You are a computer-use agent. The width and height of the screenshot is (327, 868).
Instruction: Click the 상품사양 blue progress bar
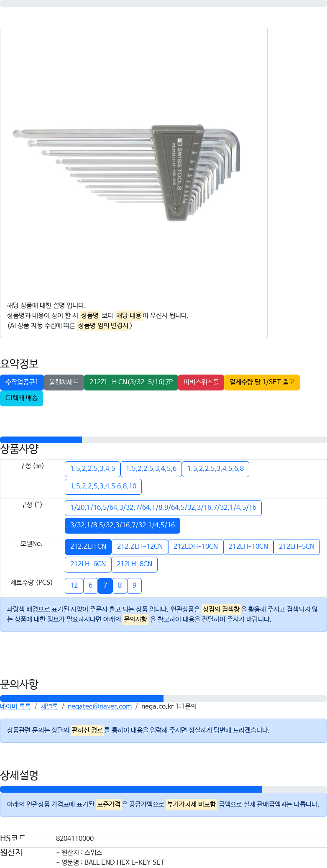point(41,440)
